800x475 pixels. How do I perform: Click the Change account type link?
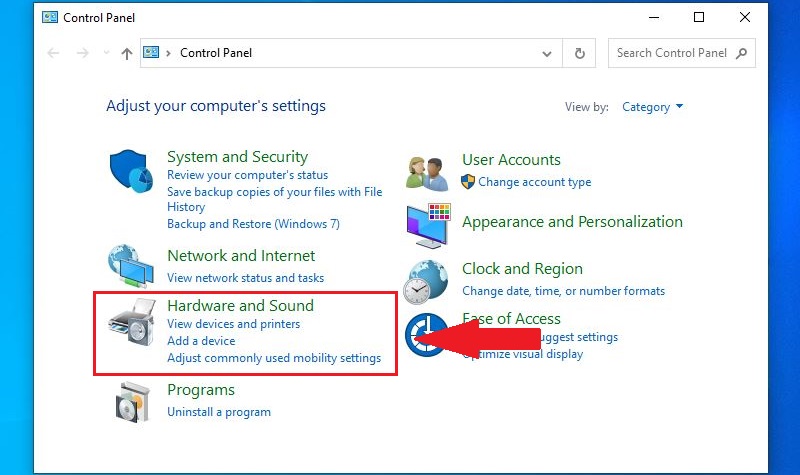pos(535,182)
